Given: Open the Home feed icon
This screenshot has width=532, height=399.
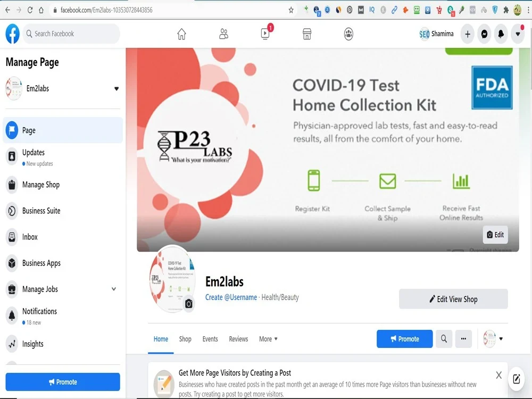Looking at the screenshot, I should (x=181, y=34).
